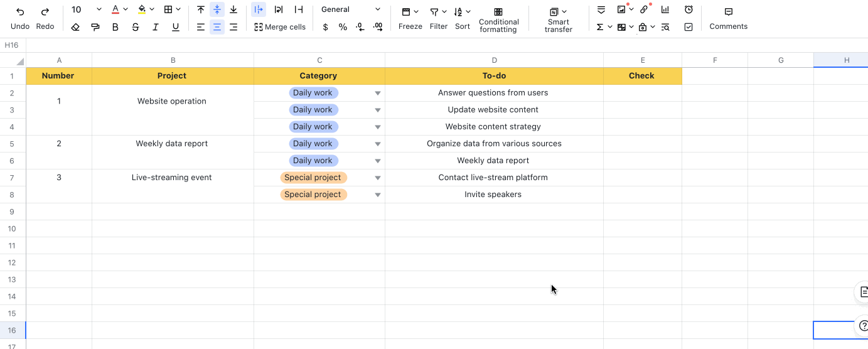Insert checkbox via toolbar checkbox icon
Image resolution: width=868 pixels, height=349 pixels.
tap(689, 27)
